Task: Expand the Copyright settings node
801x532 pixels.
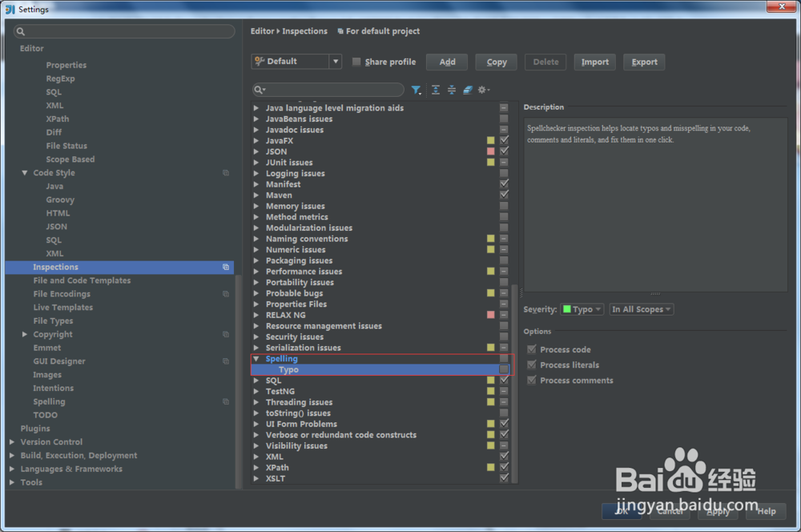Action: (25, 334)
